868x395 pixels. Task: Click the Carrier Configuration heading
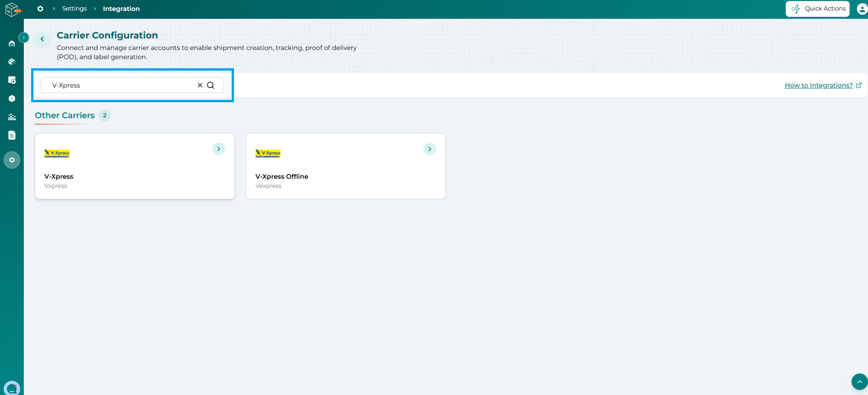pyautogui.click(x=107, y=35)
